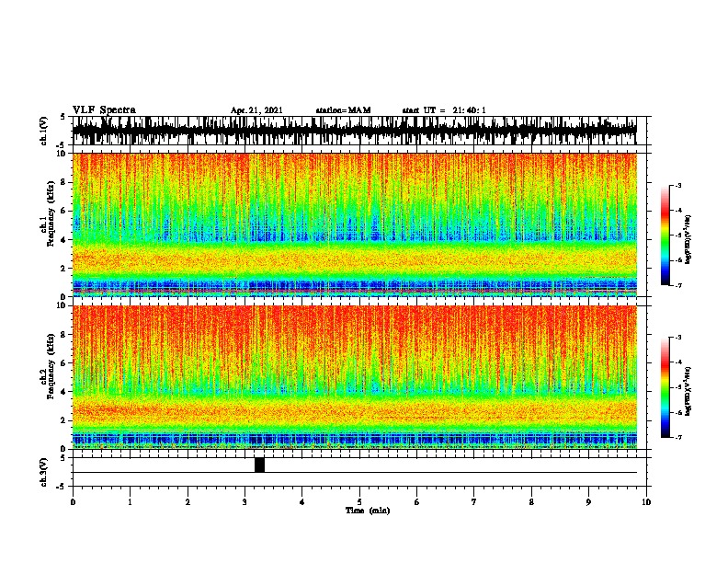The height and width of the screenshot is (563, 728).
Task: Click the ch.2 color scale bar
Action: click(x=665, y=387)
